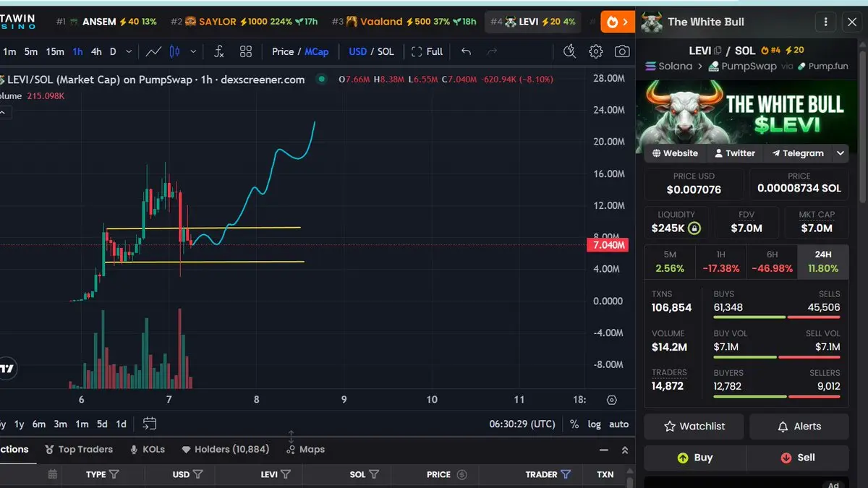Set chart currency to USD
The height and width of the screenshot is (488, 868).
tap(357, 51)
